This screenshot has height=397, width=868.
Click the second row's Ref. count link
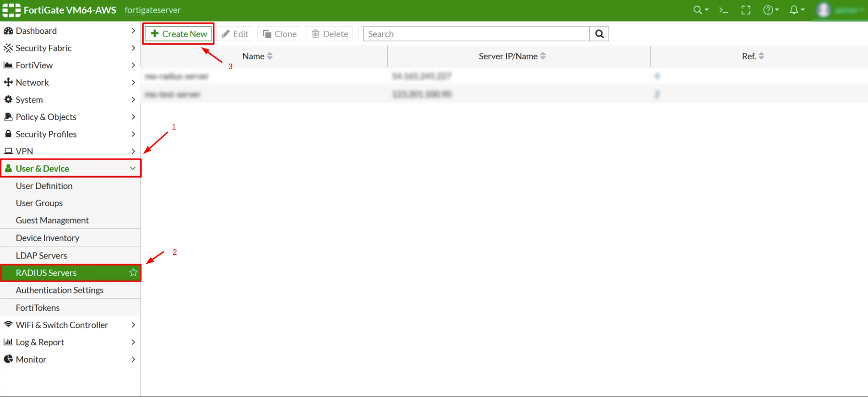point(657,94)
